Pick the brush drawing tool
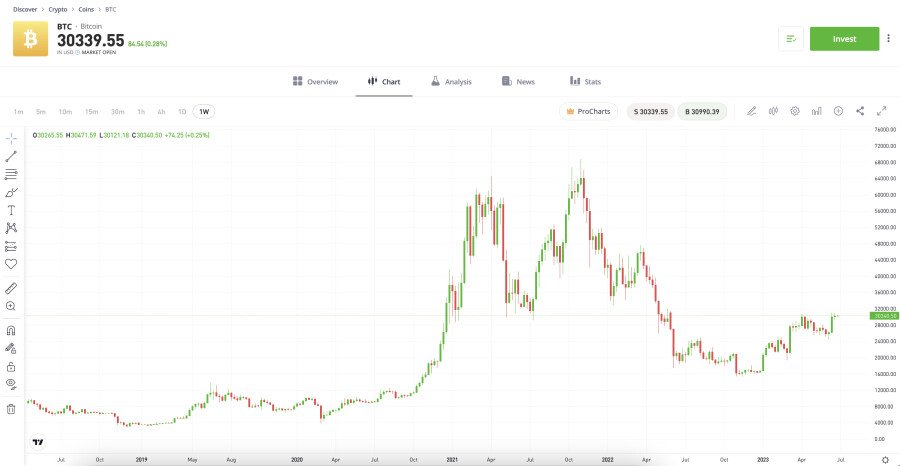Screen dimensions: 900x466 pos(11,192)
